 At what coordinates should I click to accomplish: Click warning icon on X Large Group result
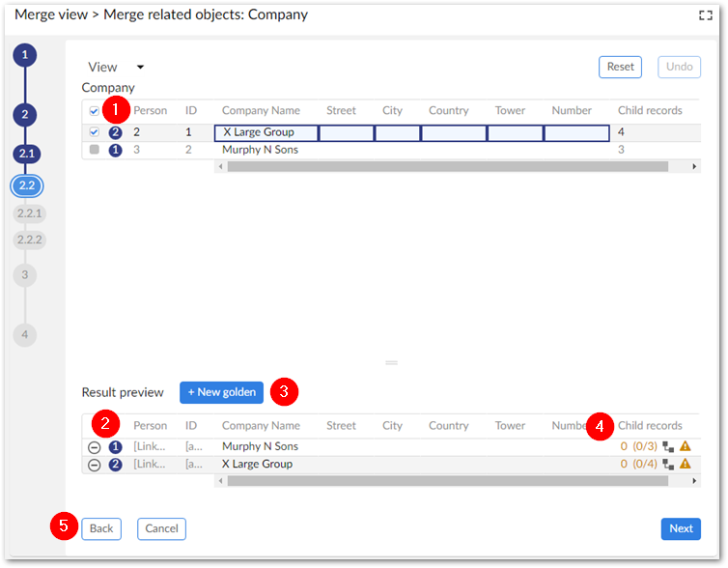(x=686, y=465)
